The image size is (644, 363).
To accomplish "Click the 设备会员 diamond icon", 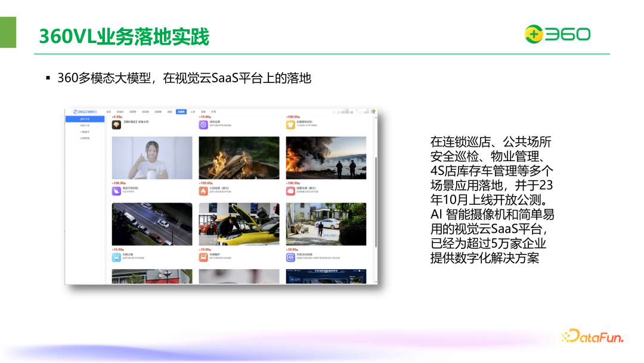I will pyautogui.click(x=115, y=125).
